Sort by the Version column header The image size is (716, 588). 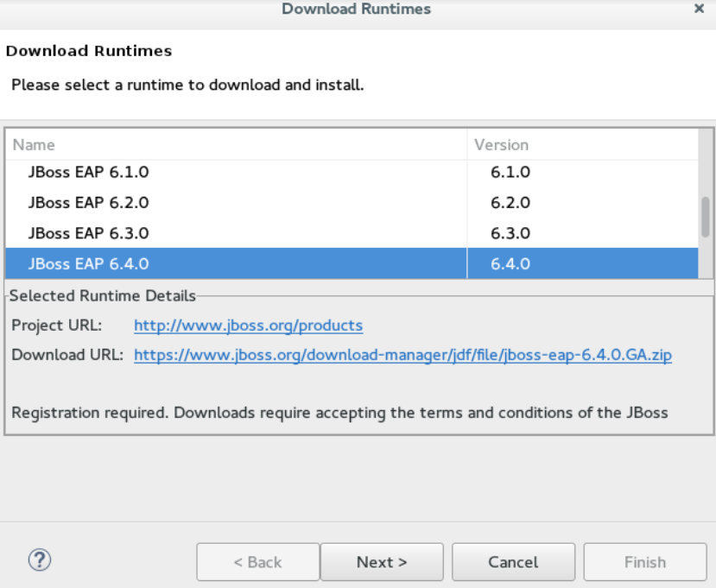(x=583, y=145)
